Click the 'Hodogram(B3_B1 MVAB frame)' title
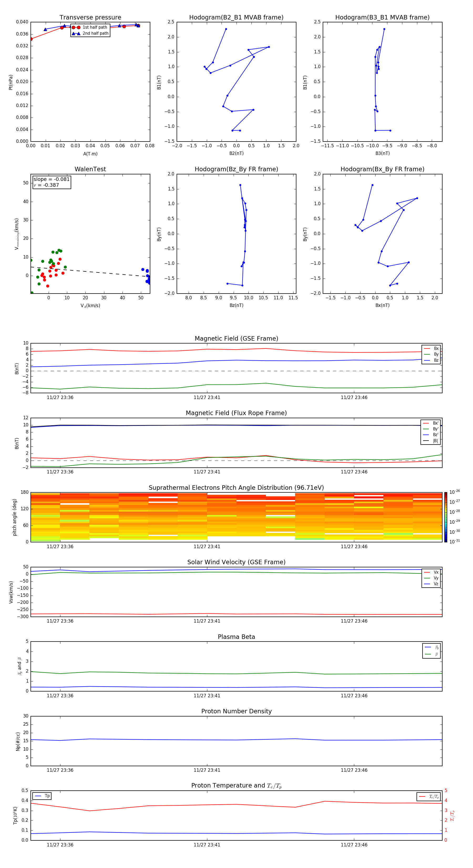 point(382,18)
